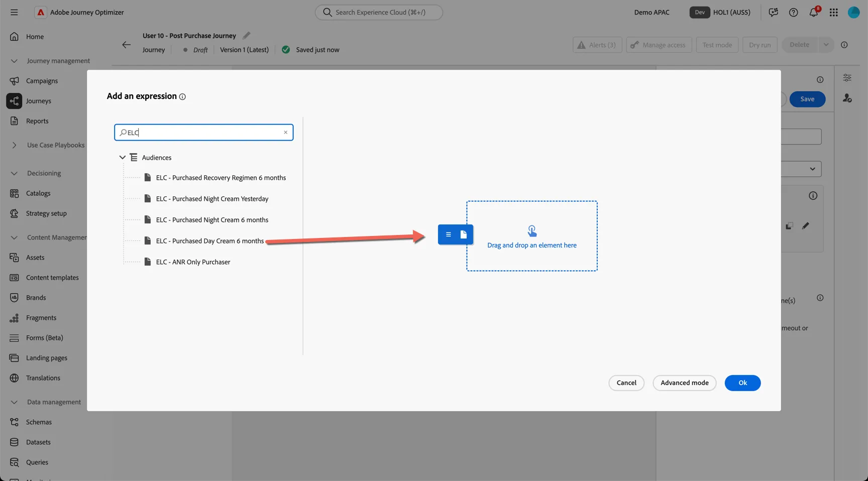Open Schemas in the sidebar
This screenshot has width=868, height=481.
(x=39, y=422)
